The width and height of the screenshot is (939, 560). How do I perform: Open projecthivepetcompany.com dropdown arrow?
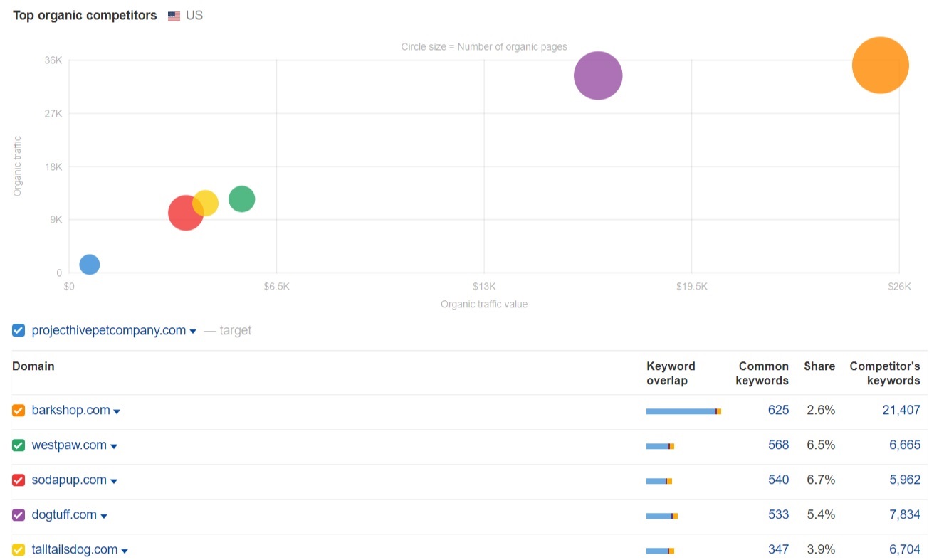193,331
